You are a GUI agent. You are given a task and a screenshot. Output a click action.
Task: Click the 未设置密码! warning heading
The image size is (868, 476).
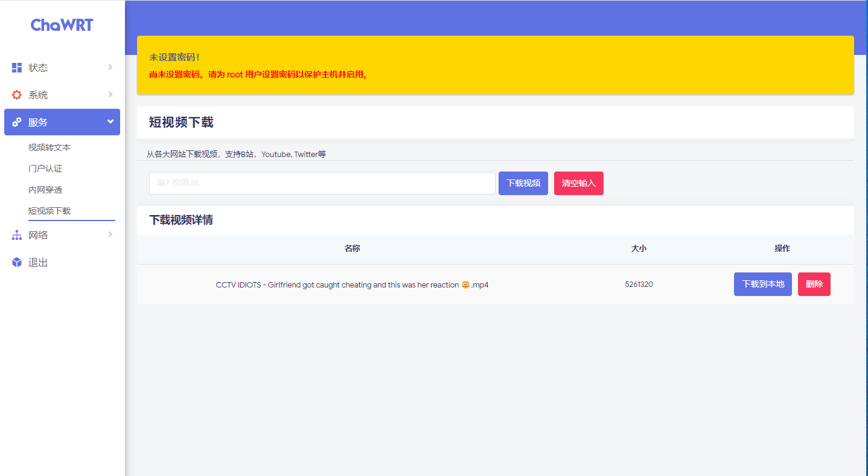tap(174, 57)
